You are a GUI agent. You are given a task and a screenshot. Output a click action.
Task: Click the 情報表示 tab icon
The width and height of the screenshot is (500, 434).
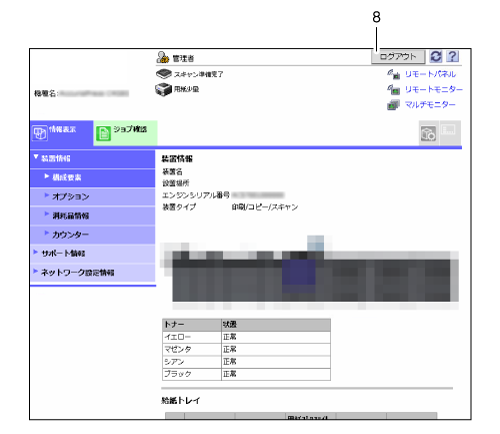coord(40,133)
